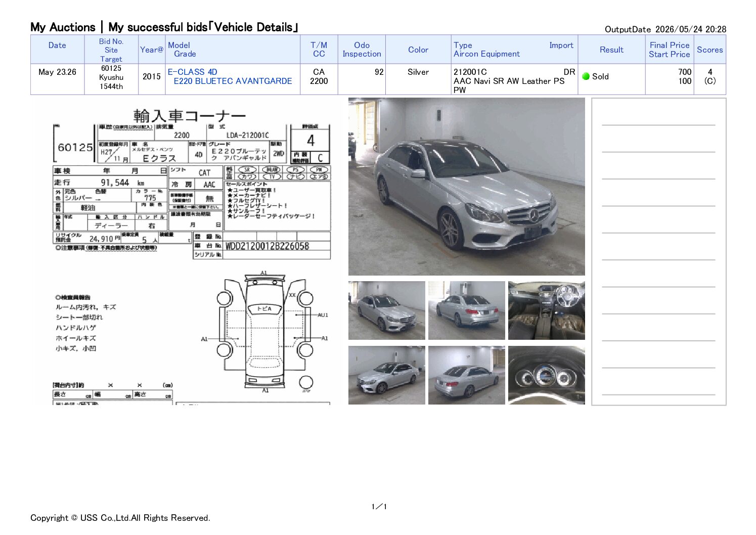Open the instrument cluster gauges thumbnail

coord(546,375)
